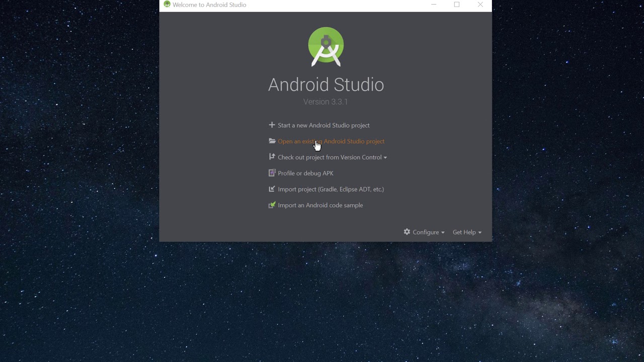Select Profile or debug APK
Image resolution: width=644 pixels, height=362 pixels.
(x=305, y=173)
